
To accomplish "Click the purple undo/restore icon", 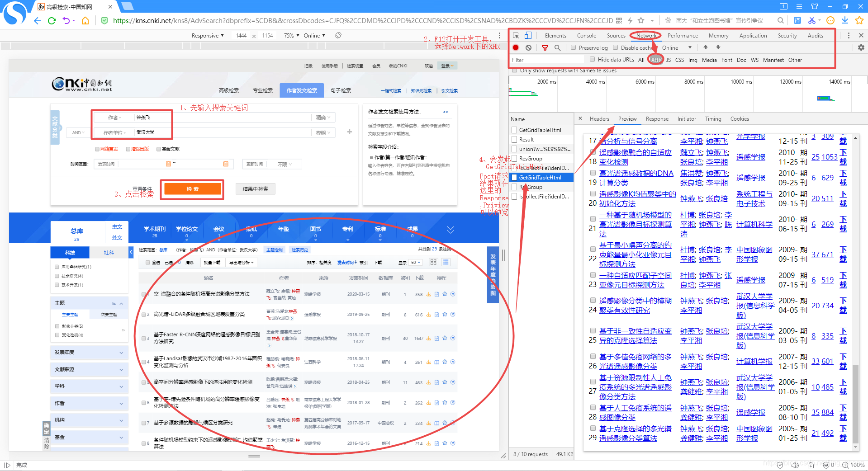I will [x=66, y=21].
